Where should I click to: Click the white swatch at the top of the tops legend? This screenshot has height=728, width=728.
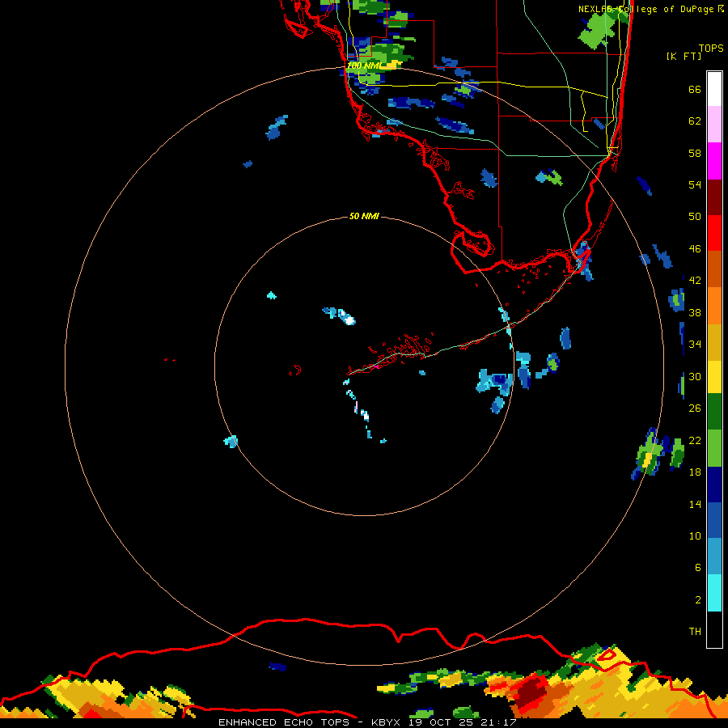(x=714, y=89)
